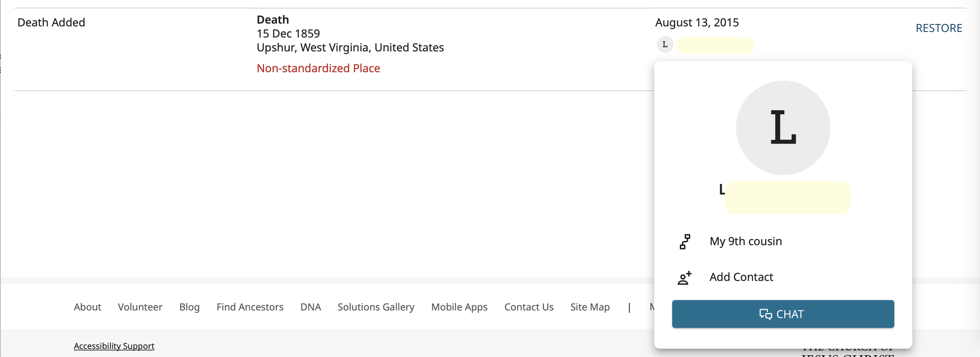The width and height of the screenshot is (980, 357).
Task: Open Mobile Apps footer link
Action: pos(459,307)
